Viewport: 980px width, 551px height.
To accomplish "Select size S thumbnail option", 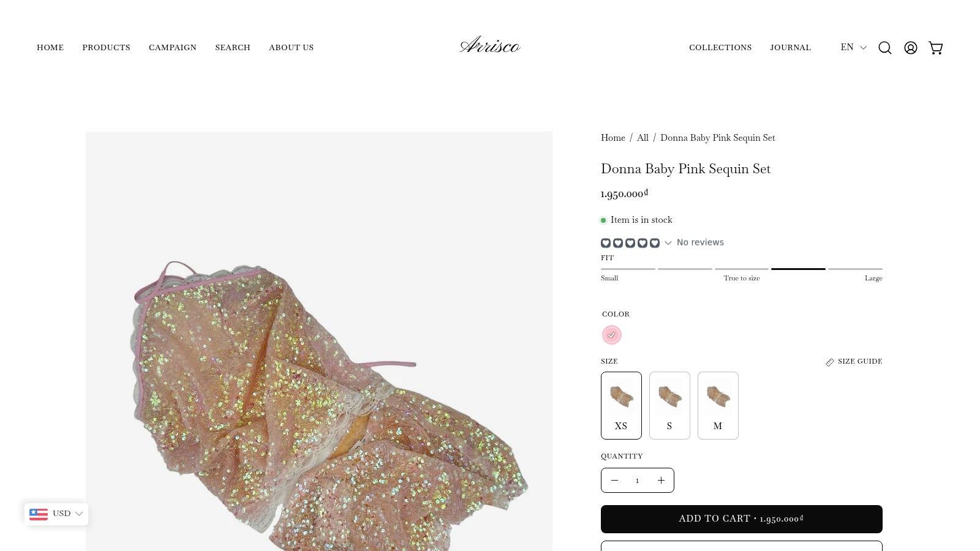I will click(x=669, y=405).
